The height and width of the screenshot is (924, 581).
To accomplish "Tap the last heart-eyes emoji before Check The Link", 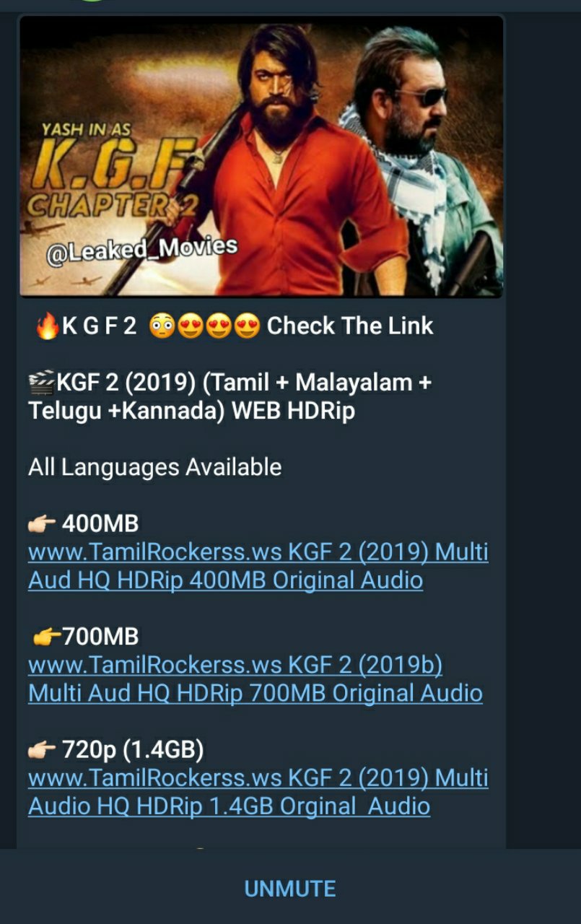I will click(248, 327).
